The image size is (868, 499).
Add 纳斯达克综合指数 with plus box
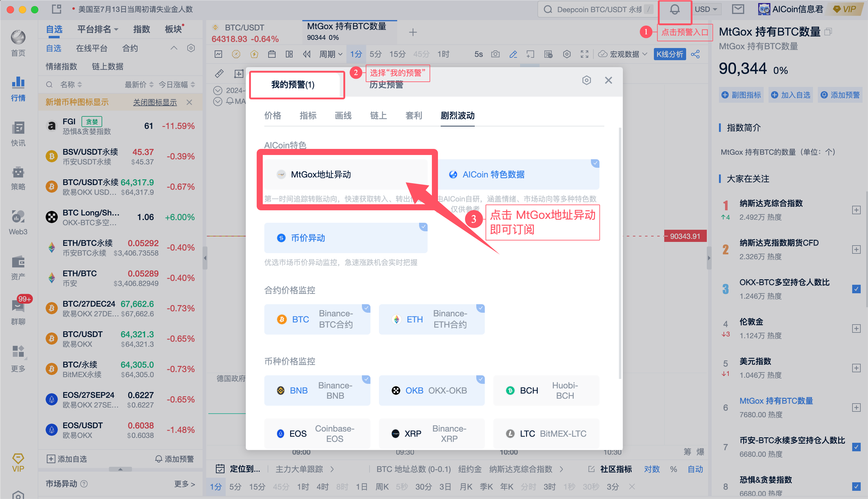pos(856,210)
